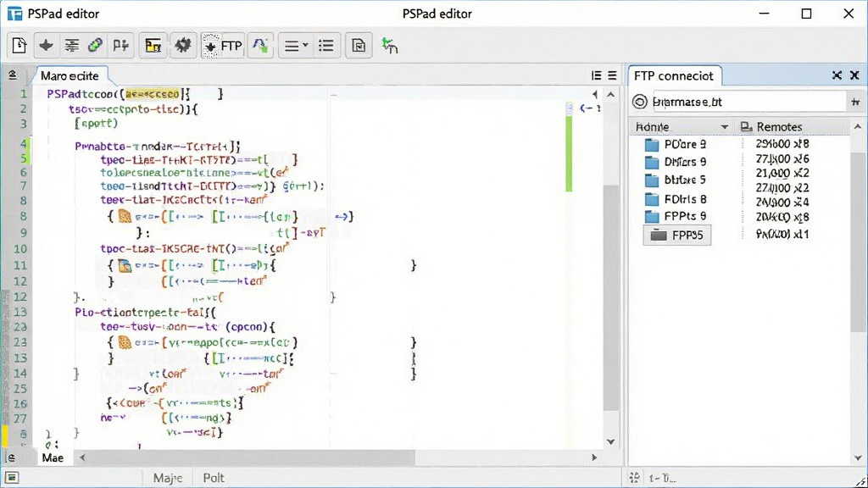Click FTP panel scrollbar down arrow
868x488 pixels.
(858, 457)
